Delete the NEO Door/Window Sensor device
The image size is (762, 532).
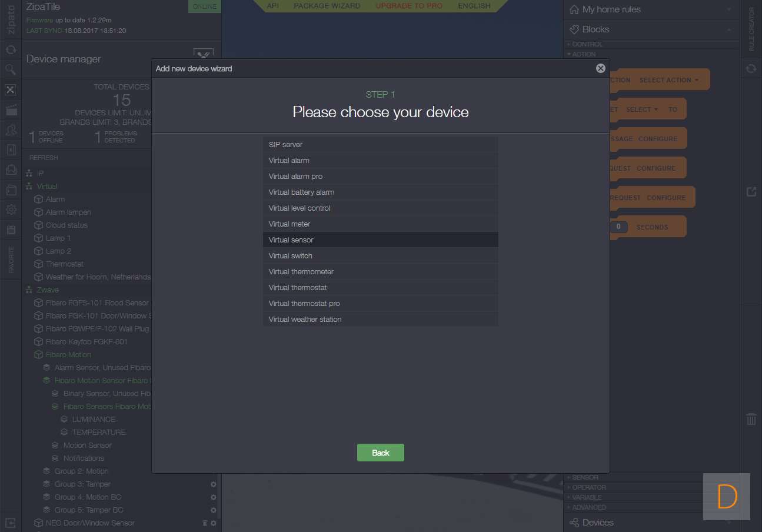coord(205,523)
